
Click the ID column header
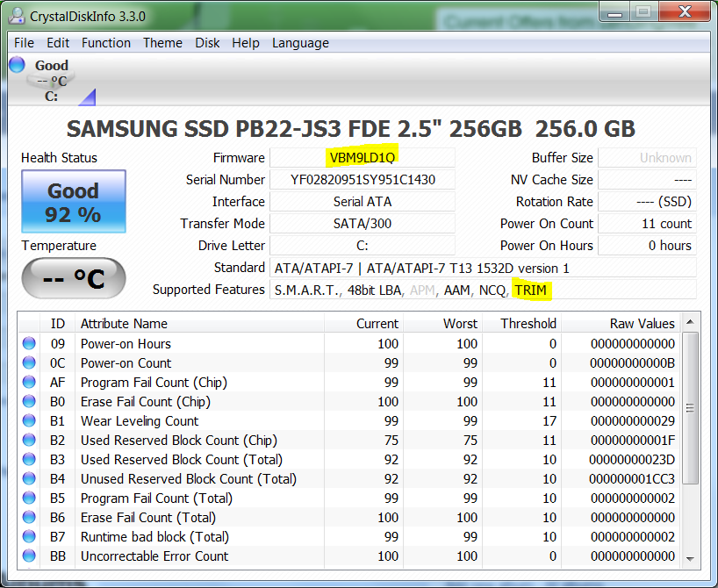pyautogui.click(x=58, y=323)
